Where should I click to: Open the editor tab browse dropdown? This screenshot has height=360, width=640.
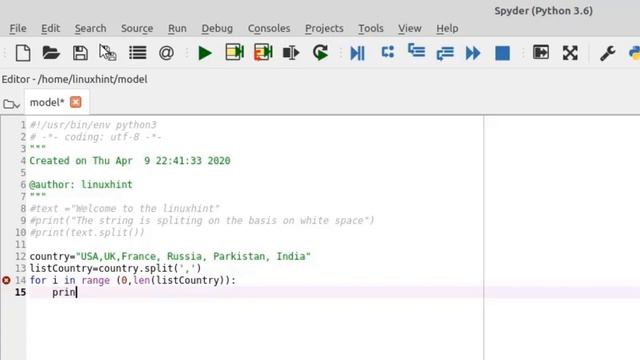click(11, 104)
